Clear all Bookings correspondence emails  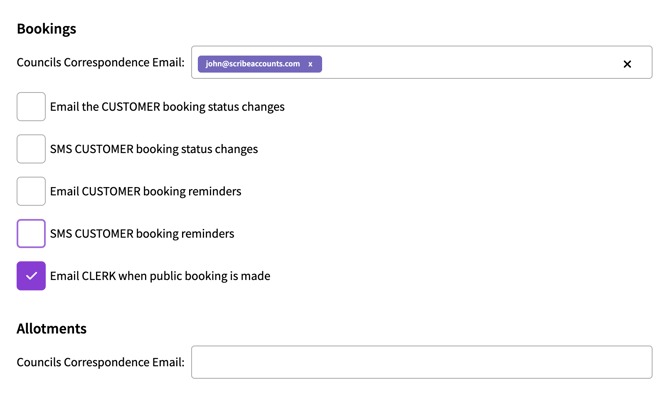(x=627, y=64)
